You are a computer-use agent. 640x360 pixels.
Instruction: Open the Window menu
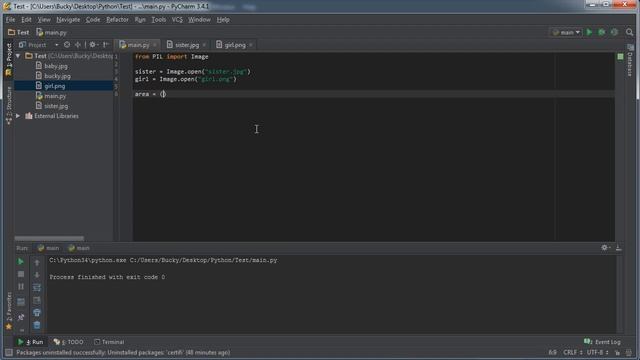pyautogui.click(x=199, y=20)
